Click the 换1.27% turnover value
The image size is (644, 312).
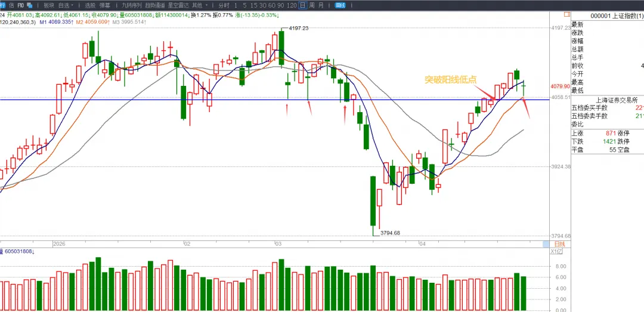[x=201, y=15]
